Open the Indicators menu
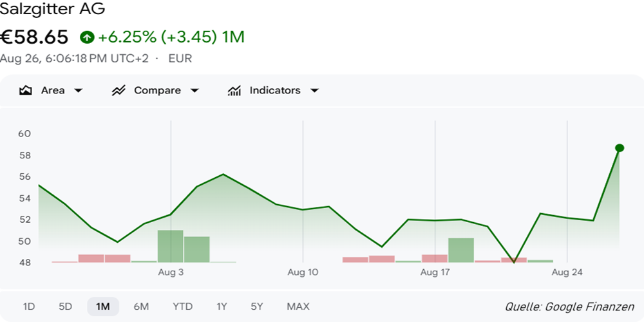The height and width of the screenshot is (322, 644). click(273, 90)
